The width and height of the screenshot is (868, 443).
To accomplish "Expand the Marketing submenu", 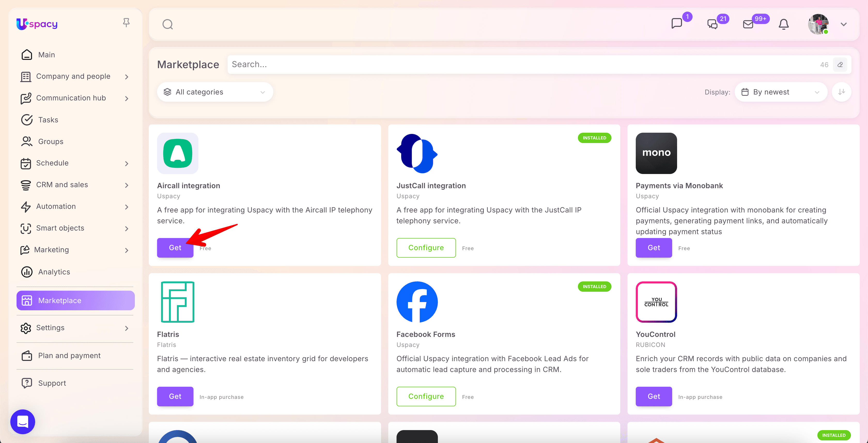I will pyautogui.click(x=127, y=250).
